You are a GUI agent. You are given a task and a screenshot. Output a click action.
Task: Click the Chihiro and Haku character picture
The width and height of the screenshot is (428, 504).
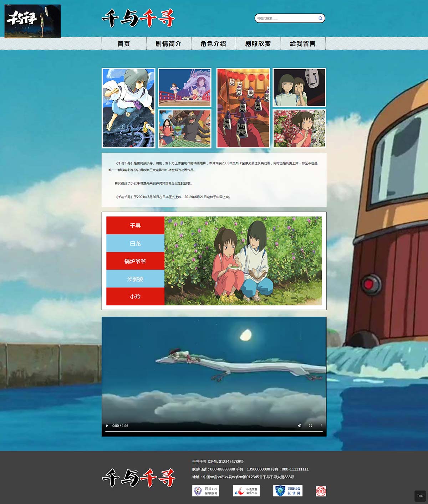pyautogui.click(x=243, y=261)
